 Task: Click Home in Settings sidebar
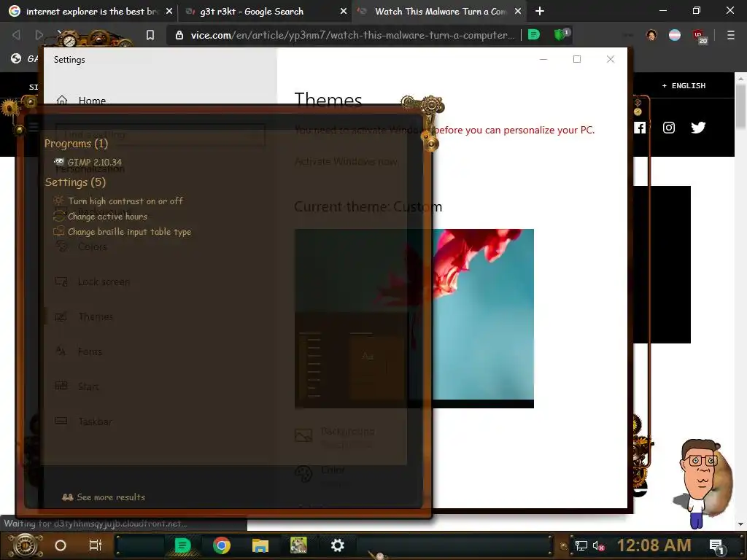point(81,101)
